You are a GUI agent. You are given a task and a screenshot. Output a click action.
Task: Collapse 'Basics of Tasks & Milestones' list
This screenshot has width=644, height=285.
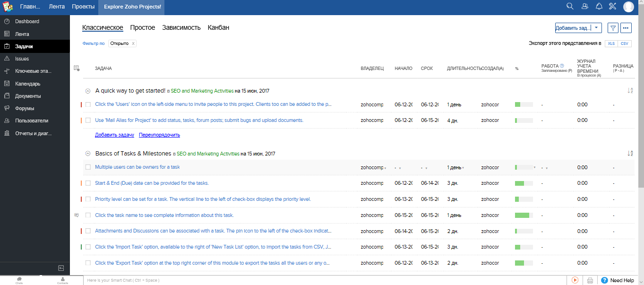pyautogui.click(x=87, y=154)
